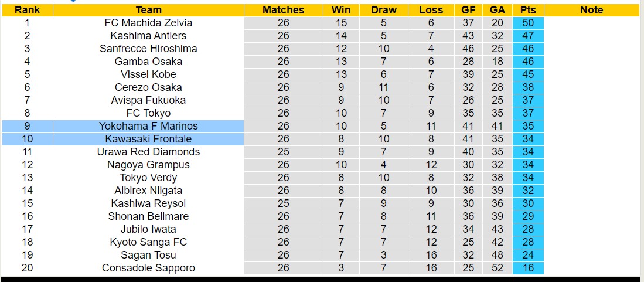The height and width of the screenshot is (282, 644).
Task: Click the blue 50 points cell
Action: [x=527, y=23]
